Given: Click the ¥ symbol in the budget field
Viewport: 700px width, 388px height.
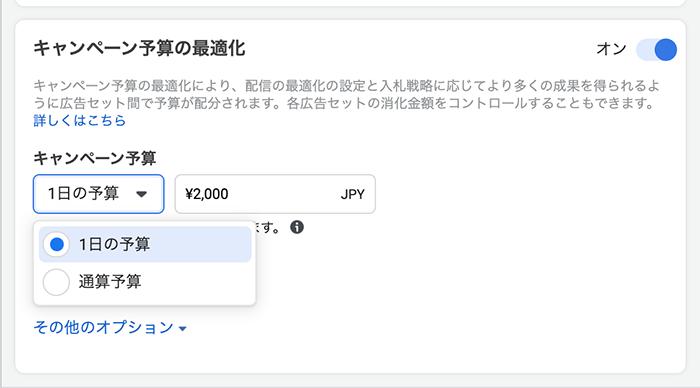Looking at the screenshot, I should pos(189,194).
